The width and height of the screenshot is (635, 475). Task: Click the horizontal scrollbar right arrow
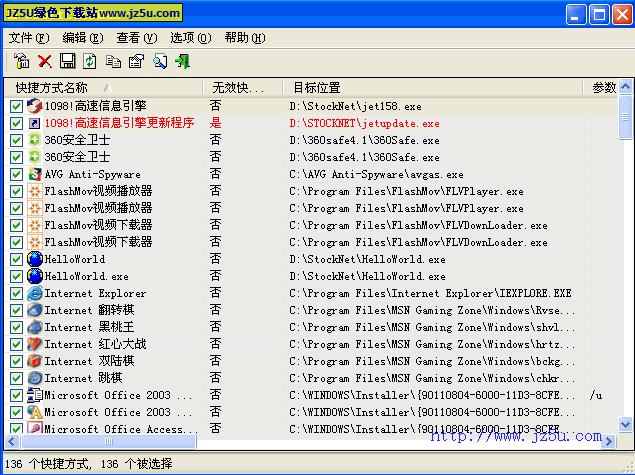609,441
